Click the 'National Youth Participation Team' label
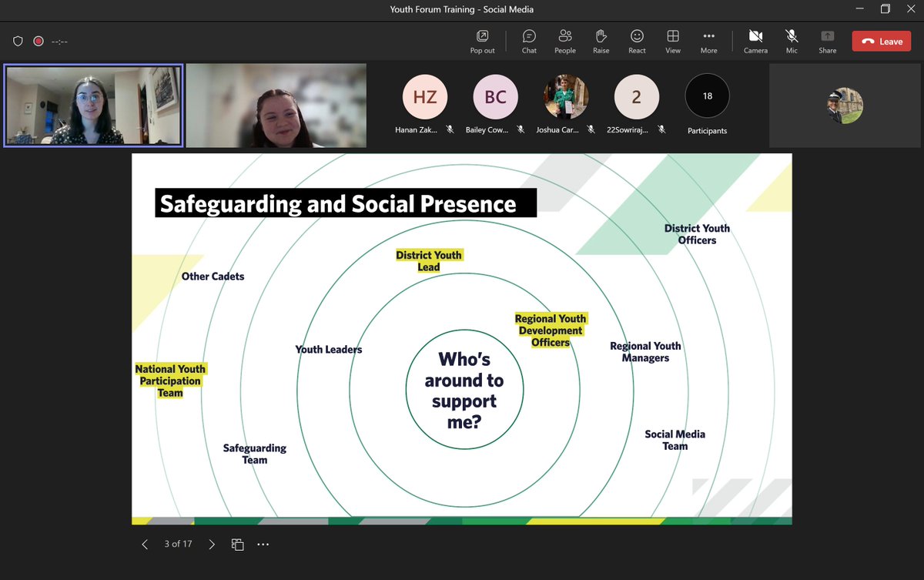The width and height of the screenshot is (924, 580). [171, 381]
